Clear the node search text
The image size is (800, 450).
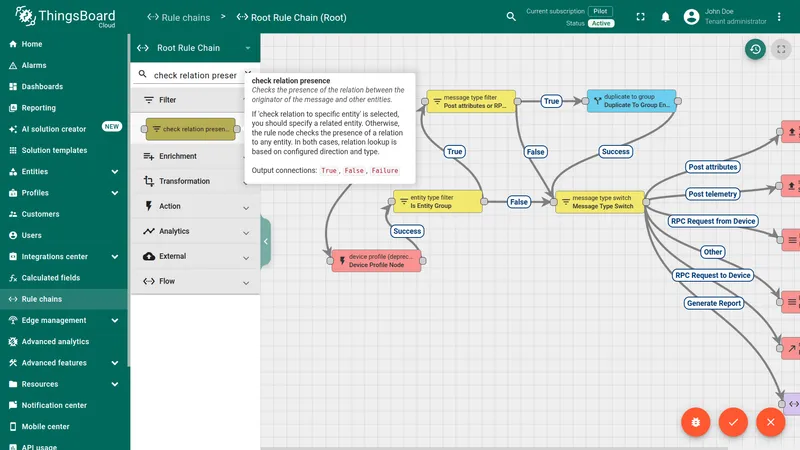[248, 72]
